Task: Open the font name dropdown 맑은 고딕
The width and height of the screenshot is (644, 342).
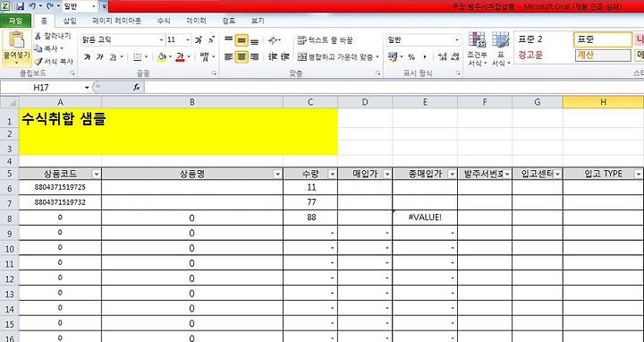Action: pyautogui.click(x=161, y=40)
